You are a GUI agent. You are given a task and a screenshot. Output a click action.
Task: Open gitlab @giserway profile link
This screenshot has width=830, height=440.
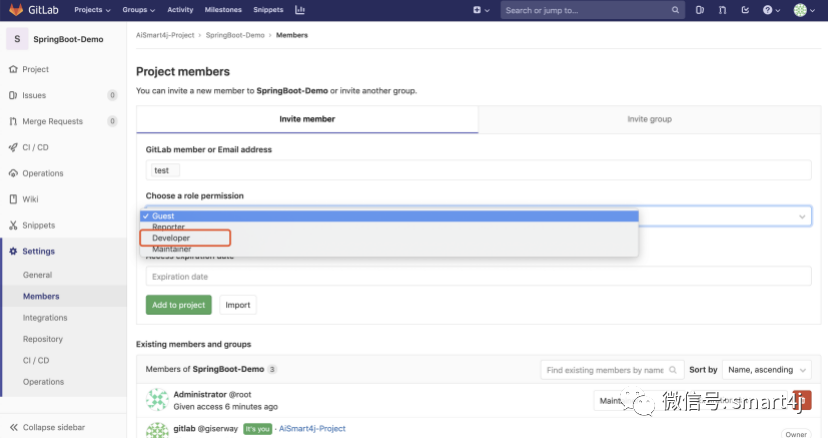(x=205, y=428)
